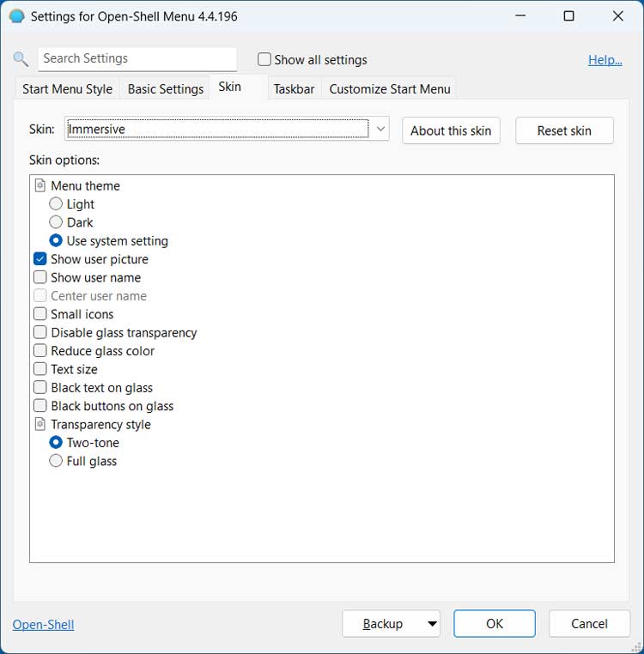Check Disable glass transparency

point(40,332)
